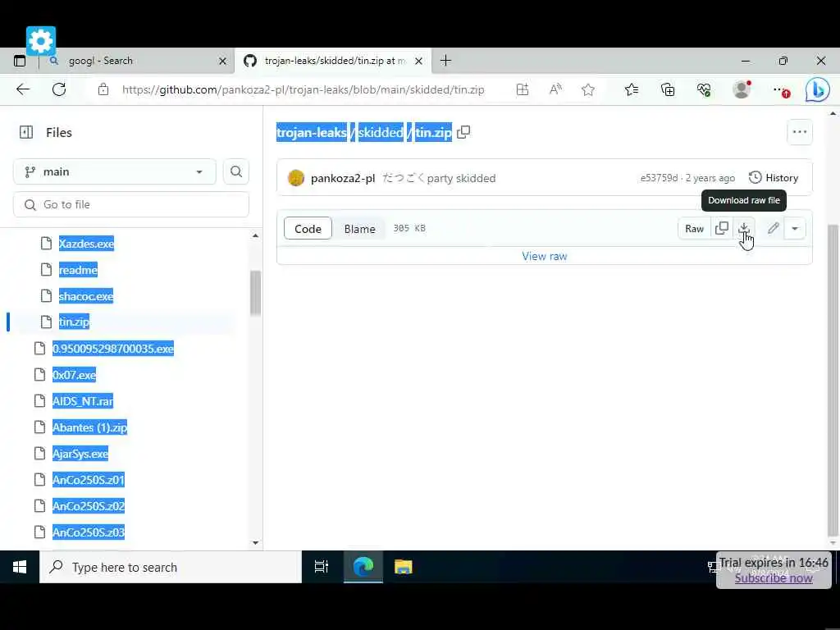Click the file tree scrollbar down arrow
Image resolution: width=840 pixels, height=630 pixels.
point(256,543)
